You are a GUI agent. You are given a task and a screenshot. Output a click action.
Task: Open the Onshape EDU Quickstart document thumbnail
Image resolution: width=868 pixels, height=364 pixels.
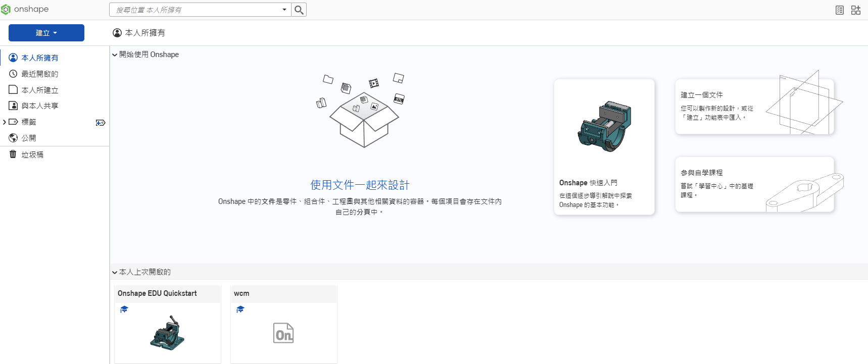168,333
